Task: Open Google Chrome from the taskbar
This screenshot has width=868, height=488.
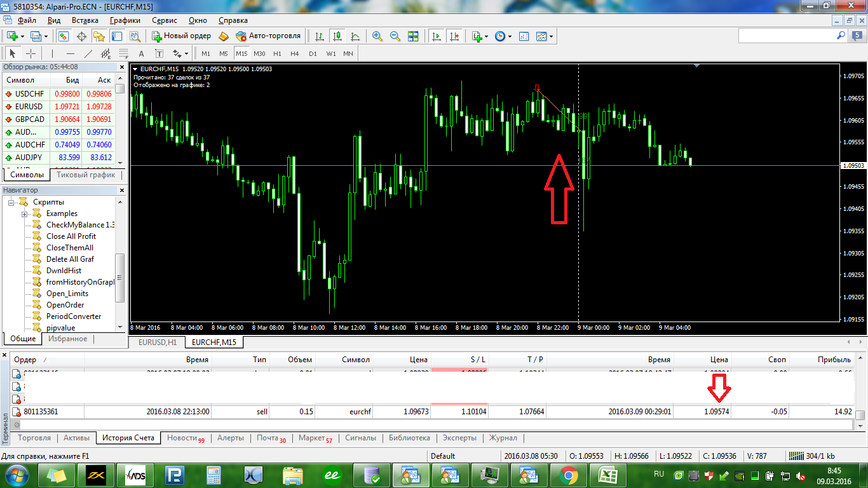Action: click(569, 475)
